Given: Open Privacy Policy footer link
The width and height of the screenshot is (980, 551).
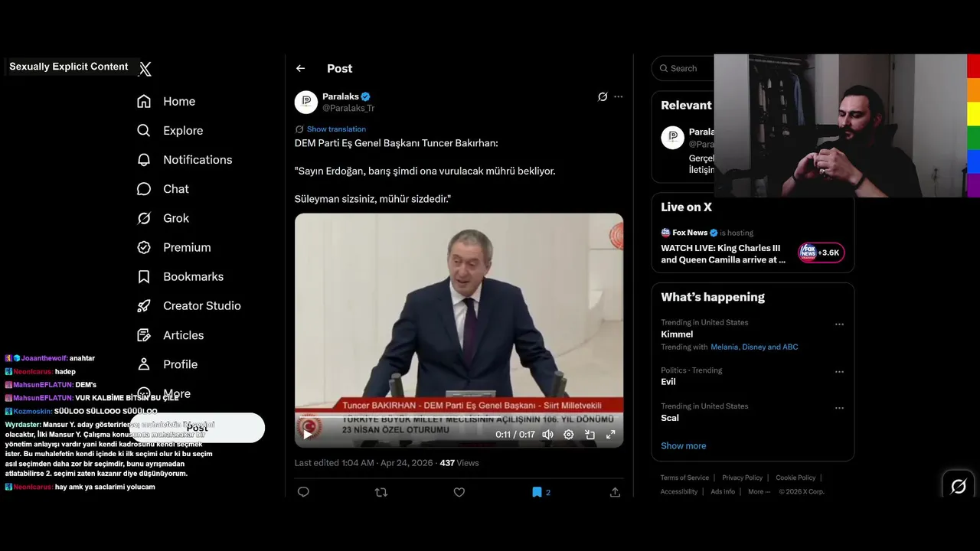Looking at the screenshot, I should 742,478.
